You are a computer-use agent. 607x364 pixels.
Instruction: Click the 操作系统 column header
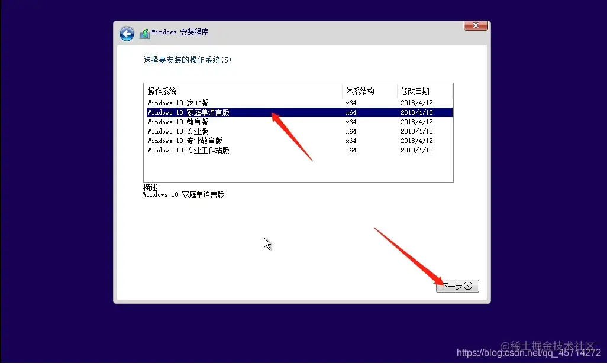(163, 90)
